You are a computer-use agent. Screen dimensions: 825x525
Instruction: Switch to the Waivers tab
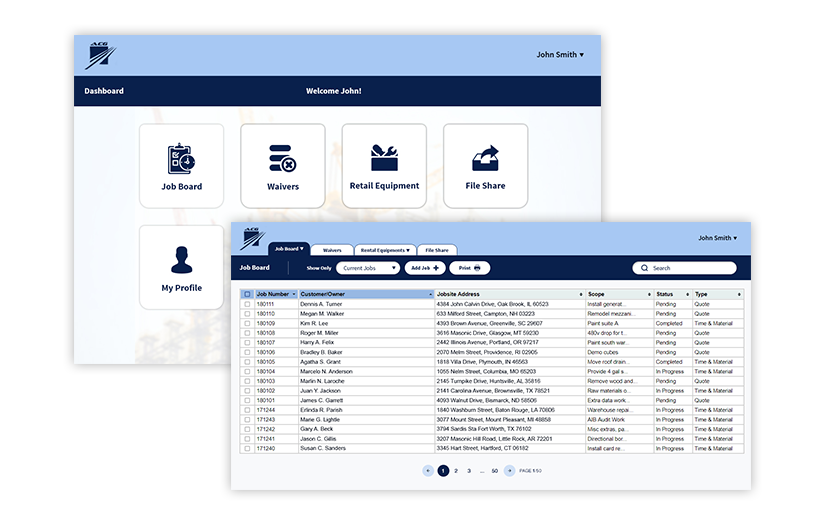coord(332,250)
